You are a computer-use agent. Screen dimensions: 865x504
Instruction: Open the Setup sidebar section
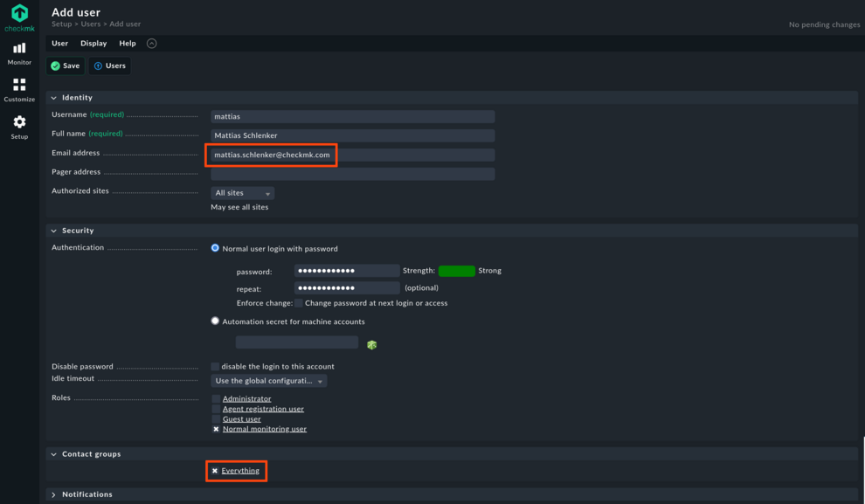coord(18,125)
